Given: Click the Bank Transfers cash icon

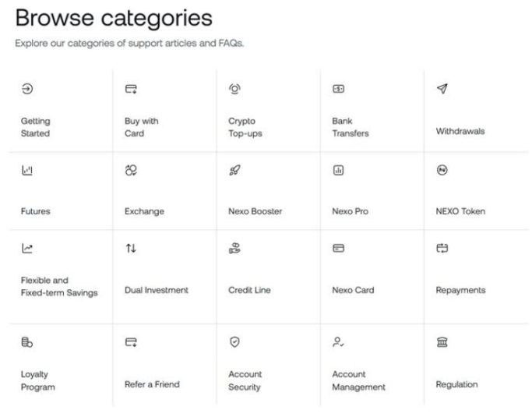Looking at the screenshot, I should [338, 90].
